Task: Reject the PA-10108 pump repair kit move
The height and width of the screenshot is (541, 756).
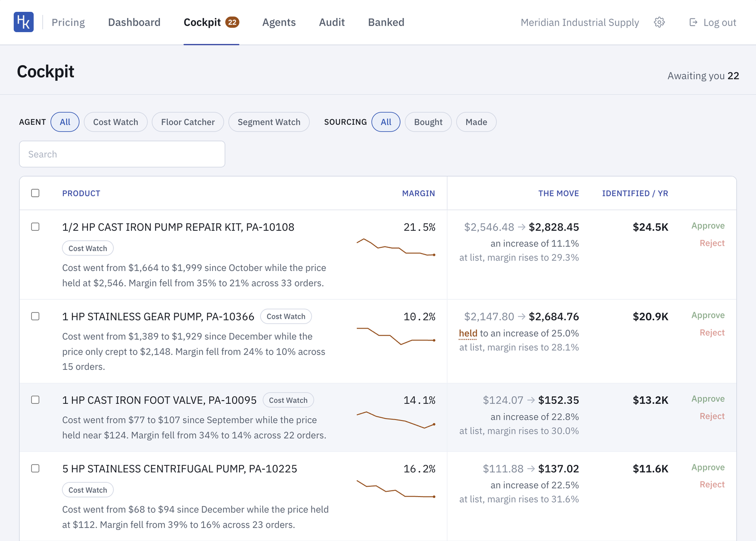Action: point(712,243)
